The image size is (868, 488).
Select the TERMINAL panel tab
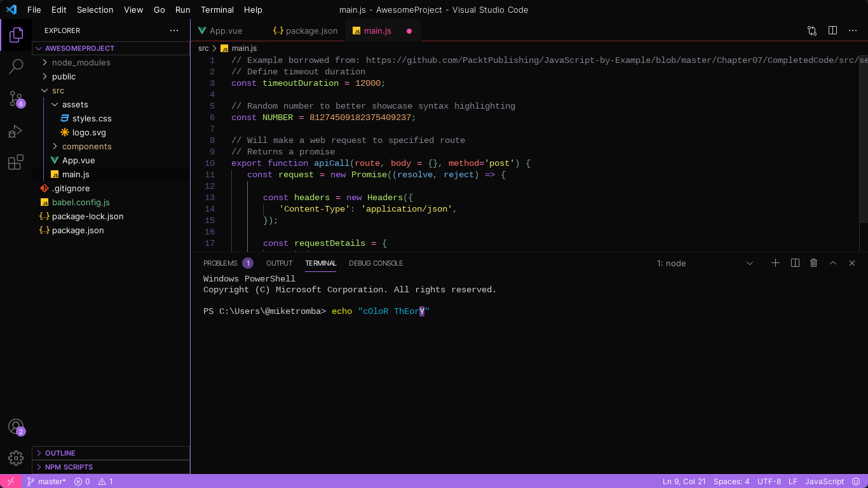(321, 263)
